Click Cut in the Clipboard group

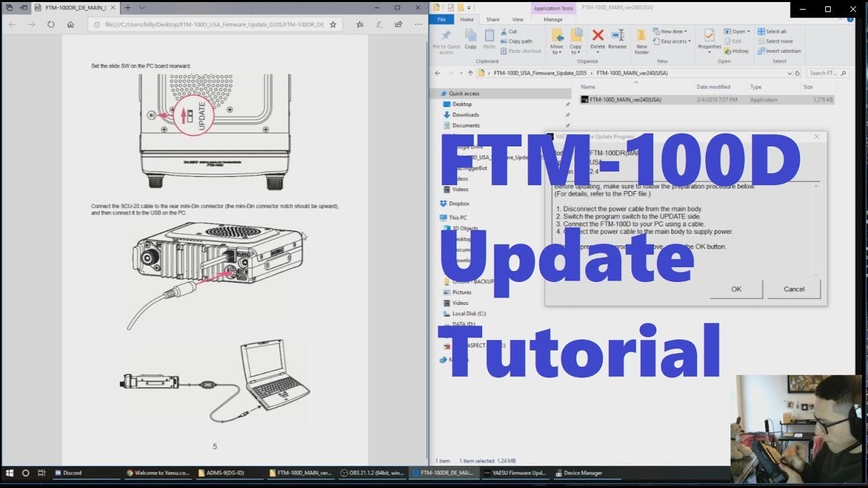tap(509, 32)
